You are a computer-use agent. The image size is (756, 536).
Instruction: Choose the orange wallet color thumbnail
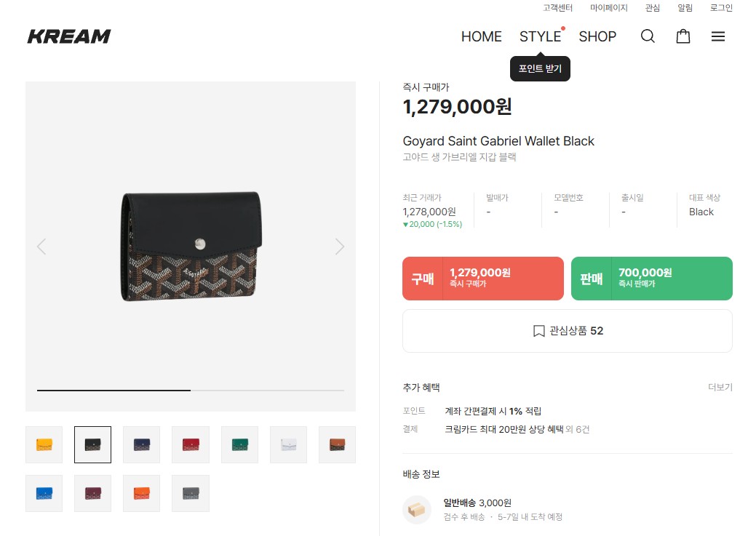pyautogui.click(x=142, y=493)
